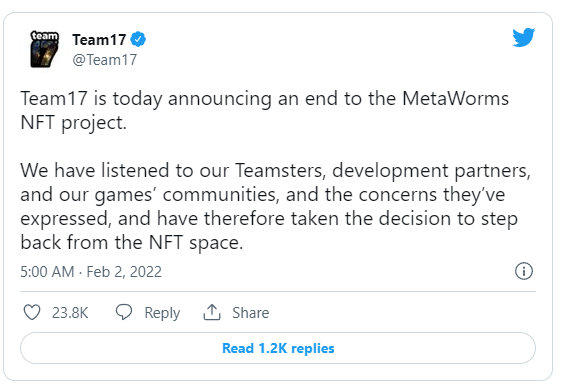Click the Twitter info circle icon
Screen dimensions: 564x390
pos(524,271)
